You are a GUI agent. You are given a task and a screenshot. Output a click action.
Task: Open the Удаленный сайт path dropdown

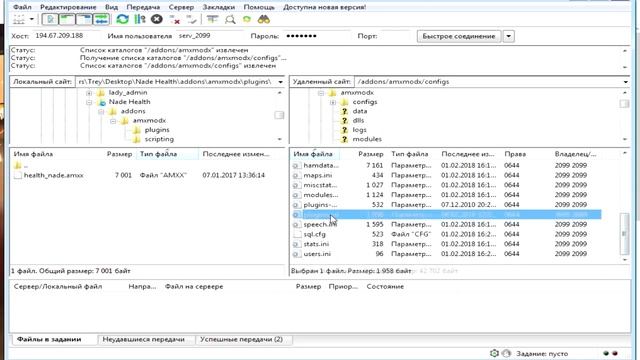point(625,82)
